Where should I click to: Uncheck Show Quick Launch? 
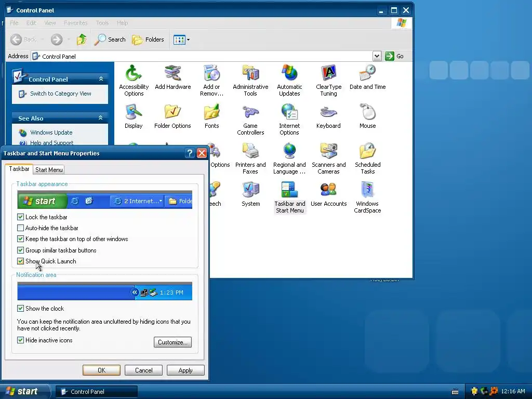click(20, 261)
